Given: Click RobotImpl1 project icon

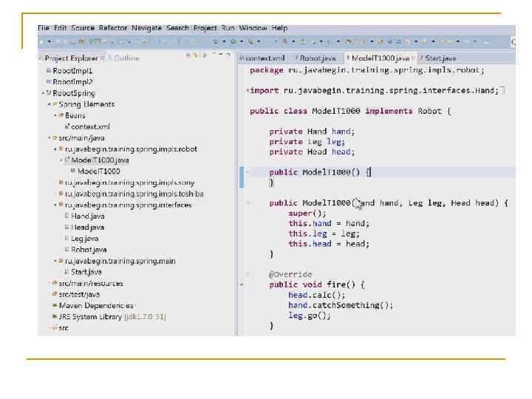Looking at the screenshot, I should click(49, 71).
